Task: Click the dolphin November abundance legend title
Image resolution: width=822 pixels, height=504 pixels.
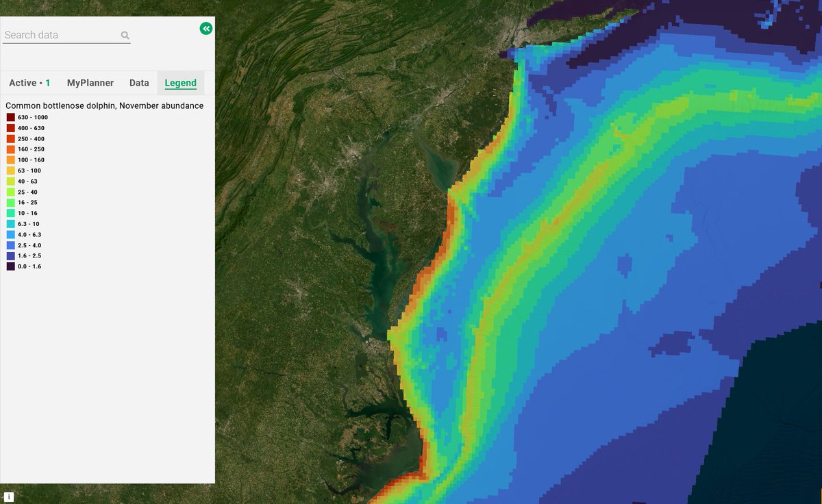Action: 104,105
